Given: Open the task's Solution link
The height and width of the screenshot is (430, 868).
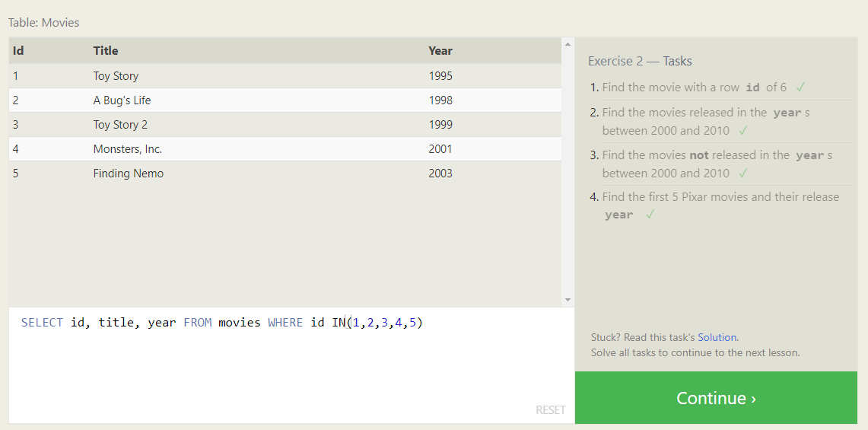Looking at the screenshot, I should (717, 337).
